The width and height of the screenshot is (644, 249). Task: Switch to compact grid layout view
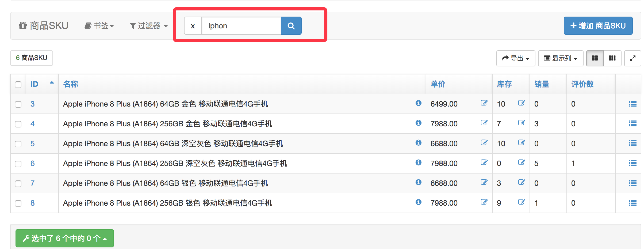(x=612, y=58)
